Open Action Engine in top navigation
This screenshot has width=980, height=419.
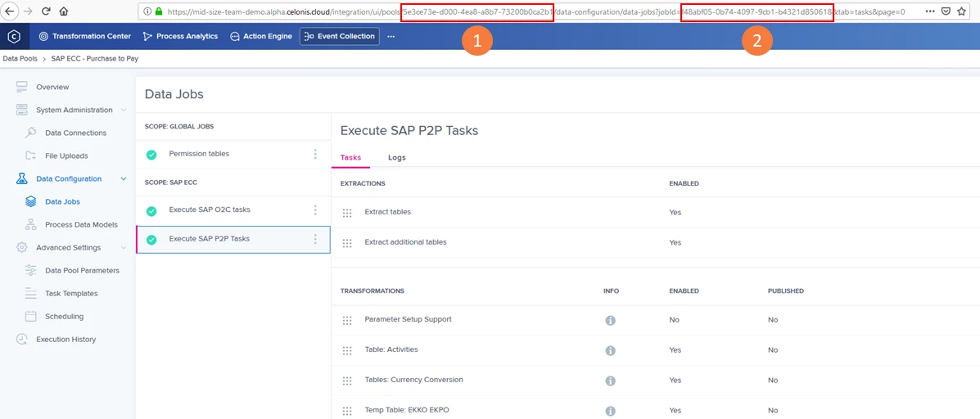[x=260, y=36]
